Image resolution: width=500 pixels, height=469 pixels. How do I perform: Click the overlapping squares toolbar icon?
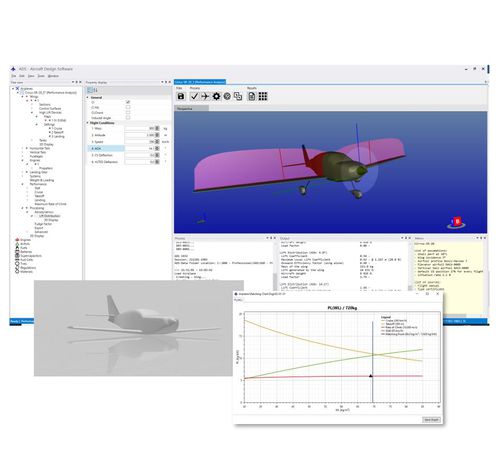pos(238,96)
